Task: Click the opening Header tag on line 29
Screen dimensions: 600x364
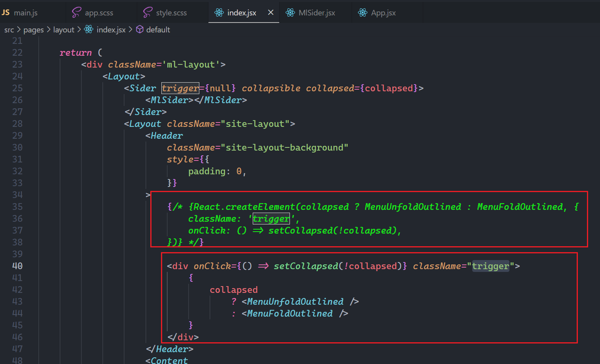Action: click(164, 136)
